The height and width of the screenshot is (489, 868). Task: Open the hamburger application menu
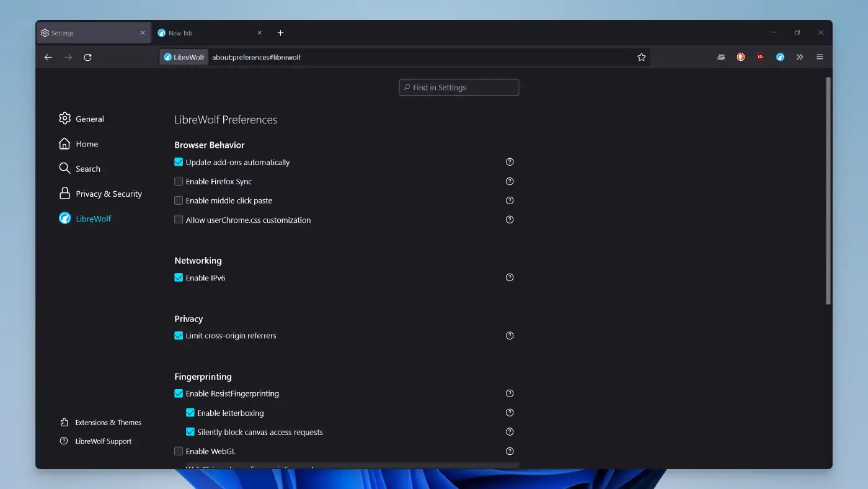(x=820, y=57)
